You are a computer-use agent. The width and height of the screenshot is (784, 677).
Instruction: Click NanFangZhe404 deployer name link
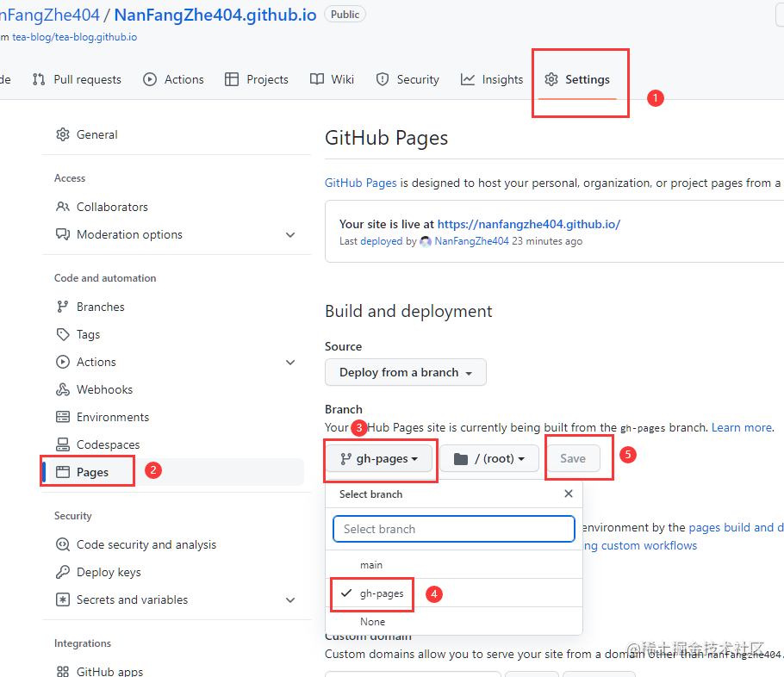[x=471, y=241]
